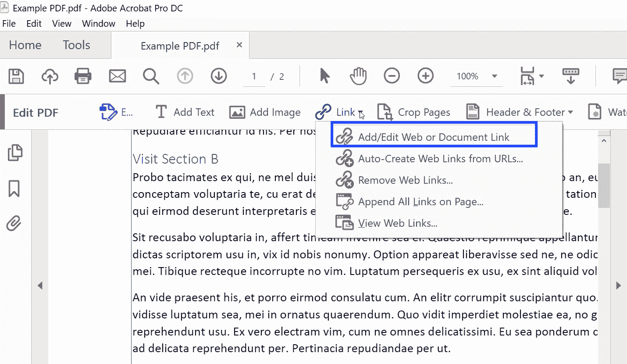Click the Email document icon
The width and height of the screenshot is (627, 364).
[x=117, y=76]
